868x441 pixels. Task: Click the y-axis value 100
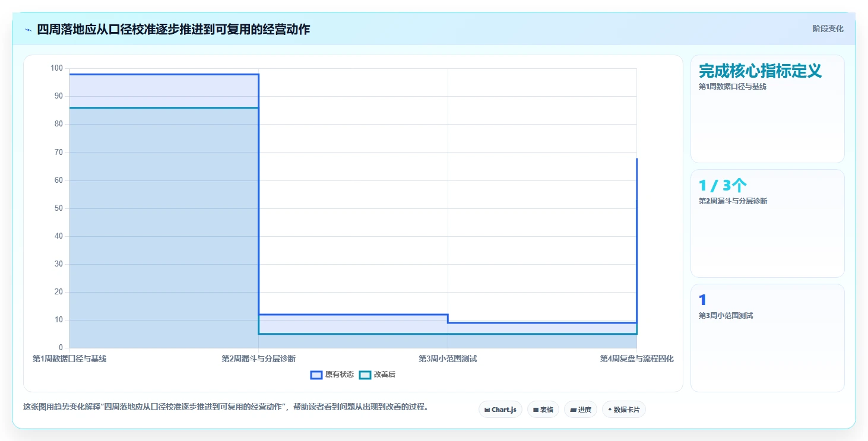coord(56,68)
